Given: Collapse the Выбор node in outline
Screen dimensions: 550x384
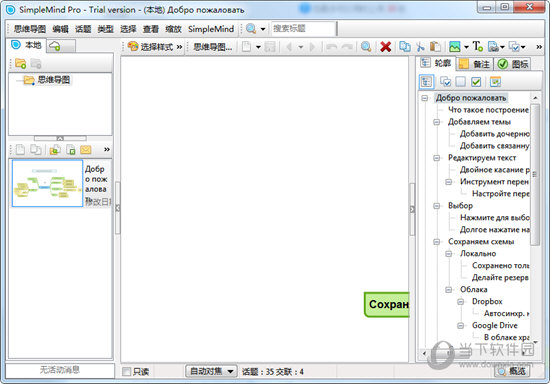Looking at the screenshot, I should tap(436, 206).
